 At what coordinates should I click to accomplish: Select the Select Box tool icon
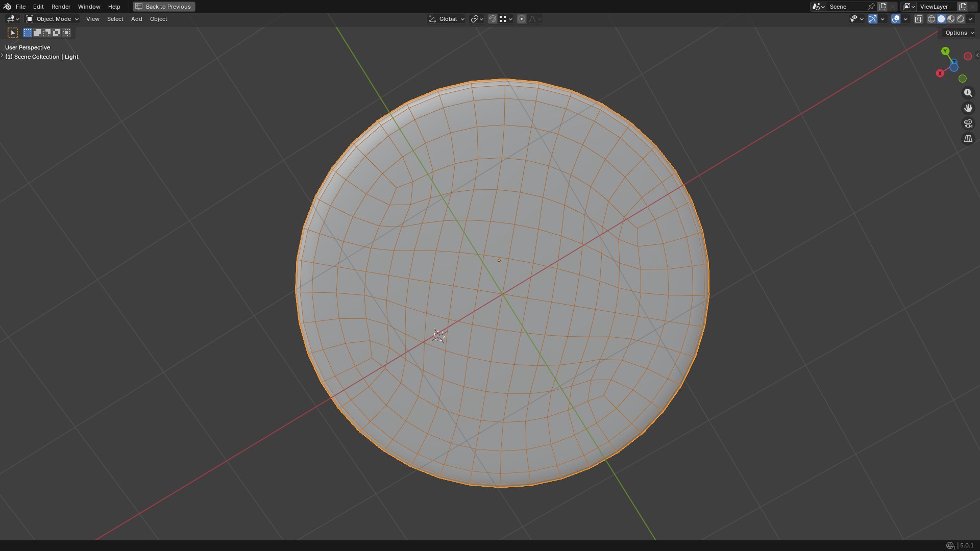point(13,33)
